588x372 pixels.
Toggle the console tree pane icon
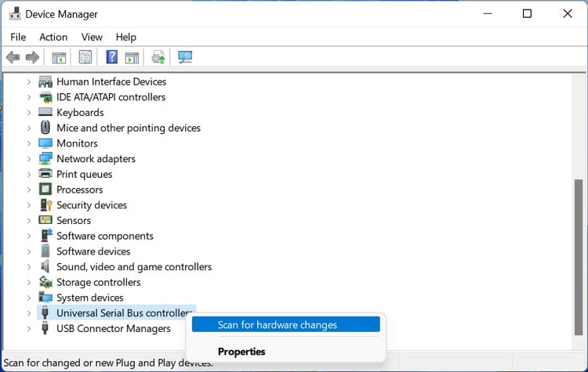tap(59, 57)
